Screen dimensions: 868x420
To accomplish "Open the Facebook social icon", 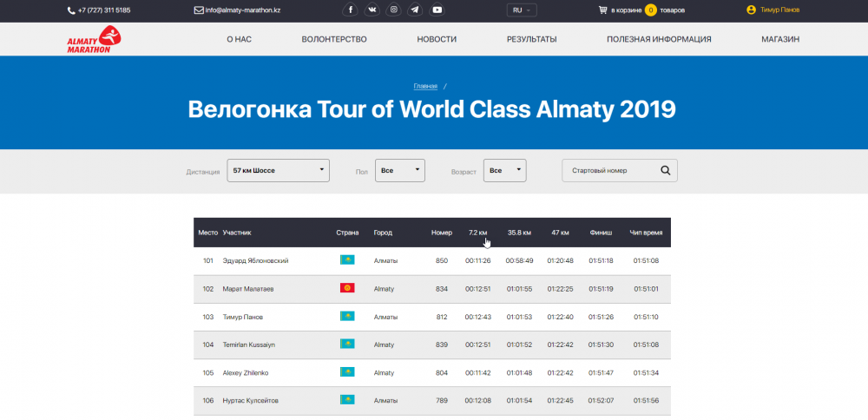I will click(351, 10).
